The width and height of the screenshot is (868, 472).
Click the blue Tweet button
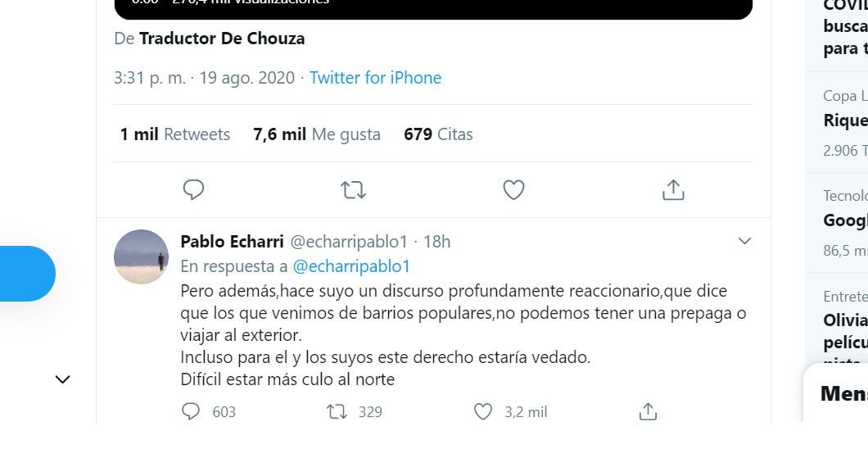tap(25, 274)
